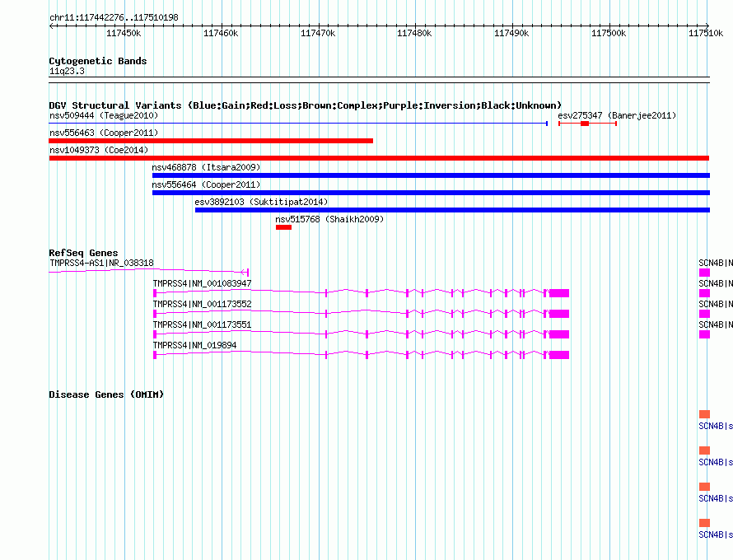Screen dimensions: 733x560
Task: Click the last exon block of TMPRSS4|NM_001173552
Action: 559,314
